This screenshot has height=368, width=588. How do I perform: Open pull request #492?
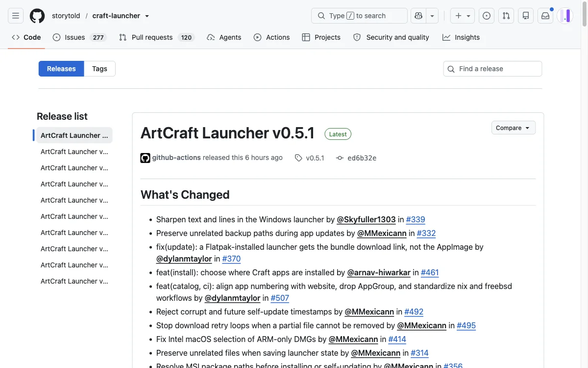[x=414, y=312]
